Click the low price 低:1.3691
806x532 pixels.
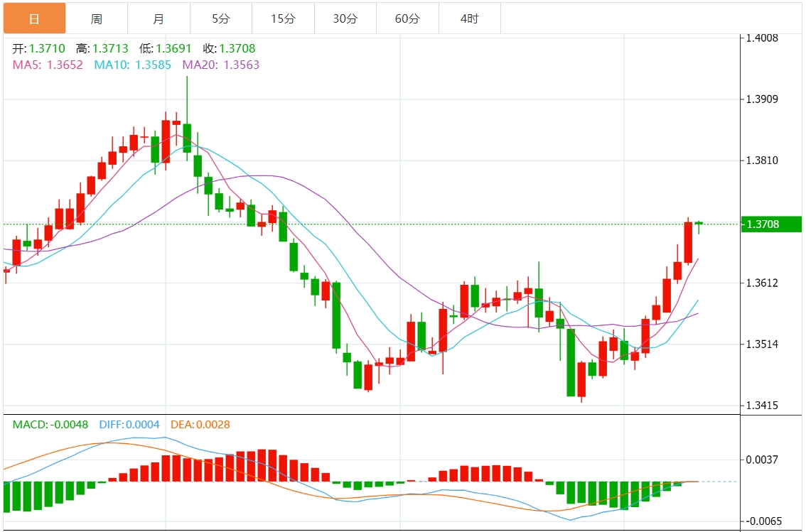[x=165, y=49]
